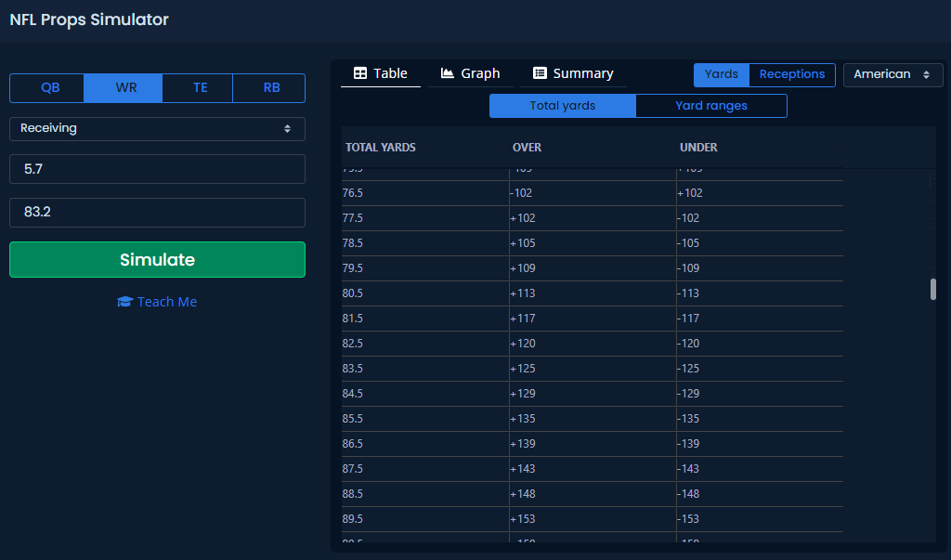This screenshot has height=560, width=951.
Task: Select the 89.5 total yards cell
Action: pyautogui.click(x=425, y=519)
